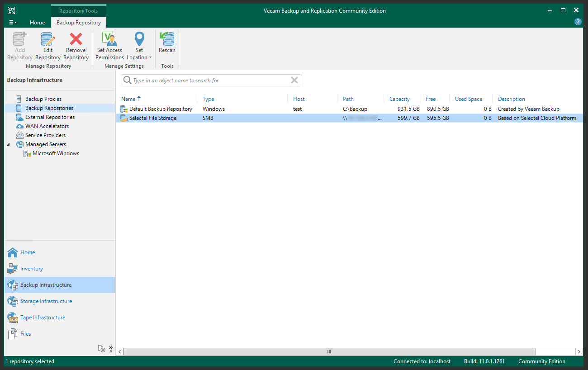
Task: Click the horizontal scrollbar thumb
Action: (x=329, y=351)
